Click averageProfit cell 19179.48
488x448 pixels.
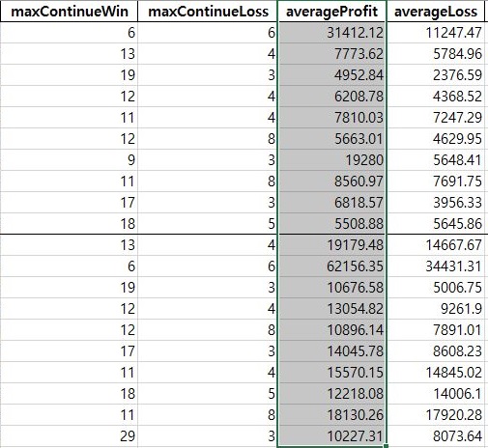point(331,245)
